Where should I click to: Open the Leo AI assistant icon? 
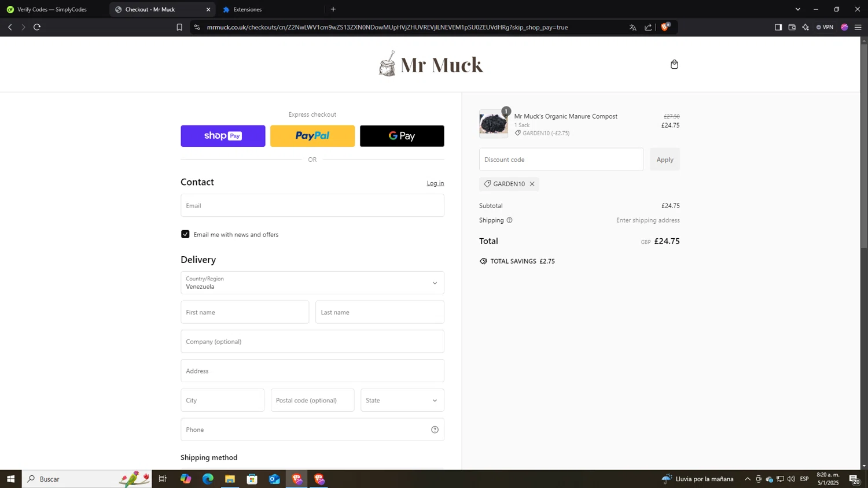point(806,27)
